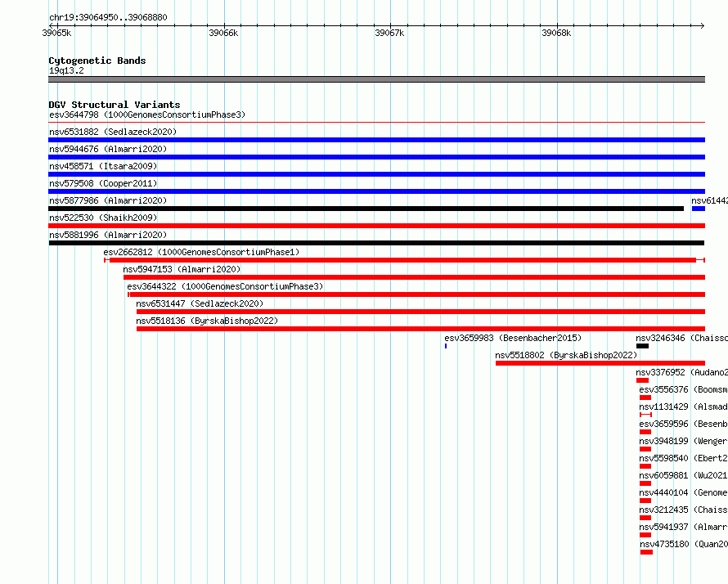The image size is (728, 584).
Task: Open nsv5518136 (ByrskaBishop2022) label
Action: point(207,321)
